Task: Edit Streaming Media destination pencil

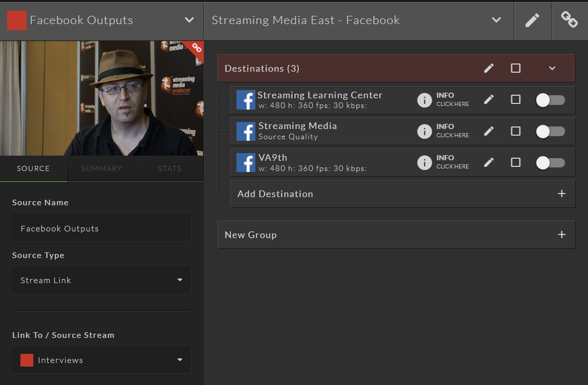Action: point(489,131)
